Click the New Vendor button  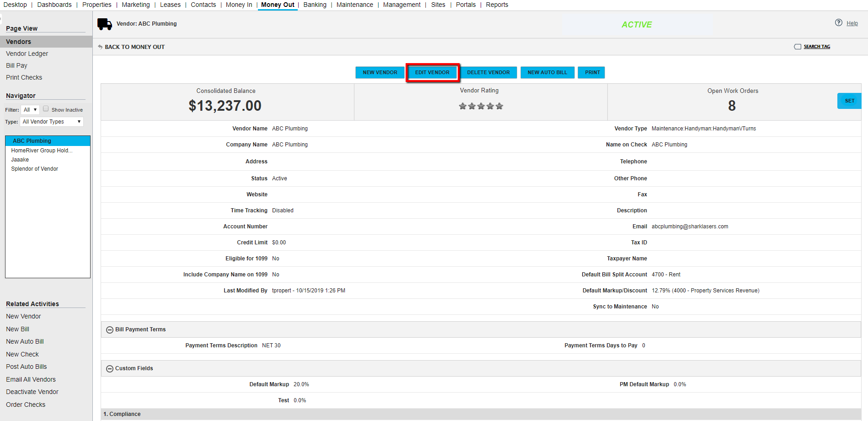point(380,72)
